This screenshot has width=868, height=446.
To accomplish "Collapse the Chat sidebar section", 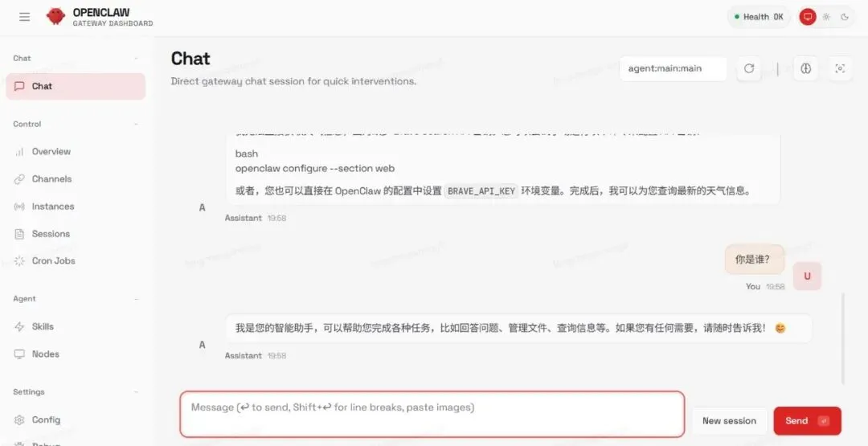I will [136, 58].
